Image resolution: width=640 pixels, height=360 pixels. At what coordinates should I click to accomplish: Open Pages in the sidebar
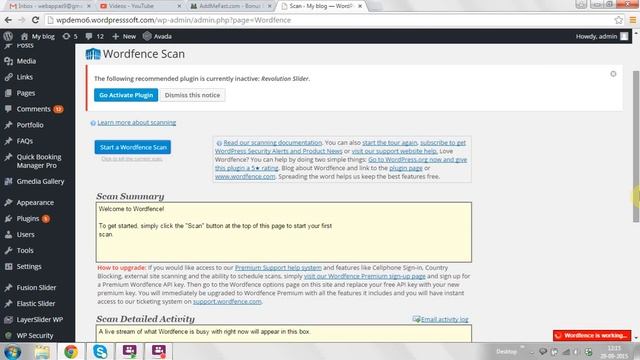click(x=26, y=93)
